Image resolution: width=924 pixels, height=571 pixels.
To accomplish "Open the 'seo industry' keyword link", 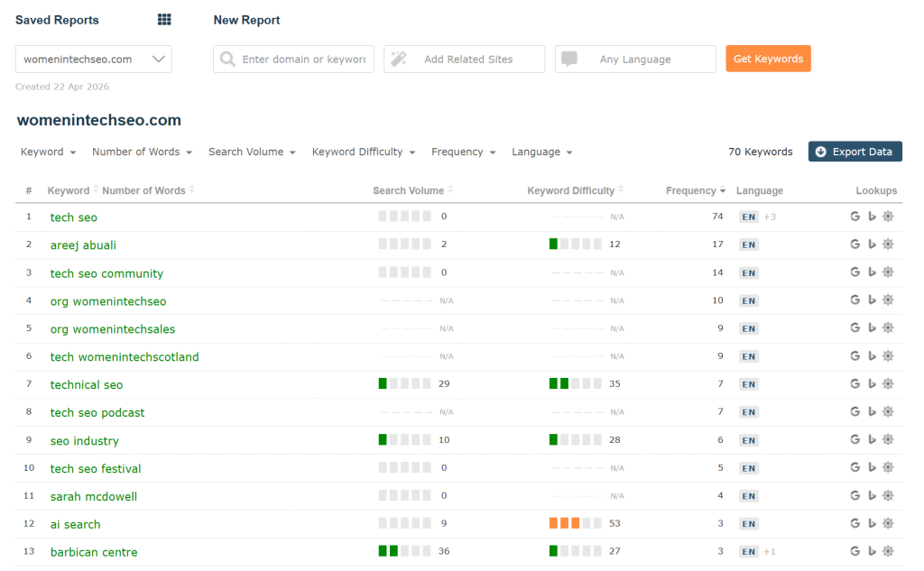I will (x=84, y=441).
